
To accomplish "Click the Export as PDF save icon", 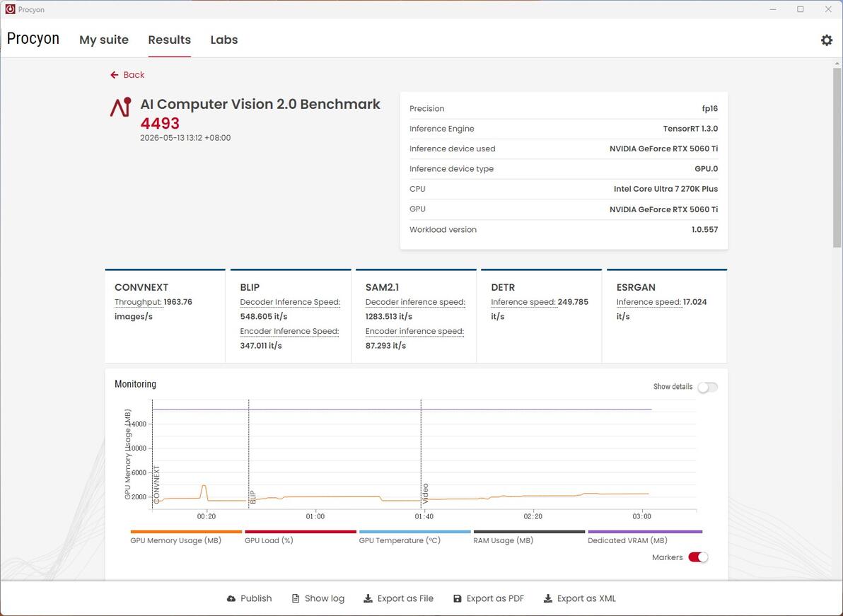I will pyautogui.click(x=457, y=598).
